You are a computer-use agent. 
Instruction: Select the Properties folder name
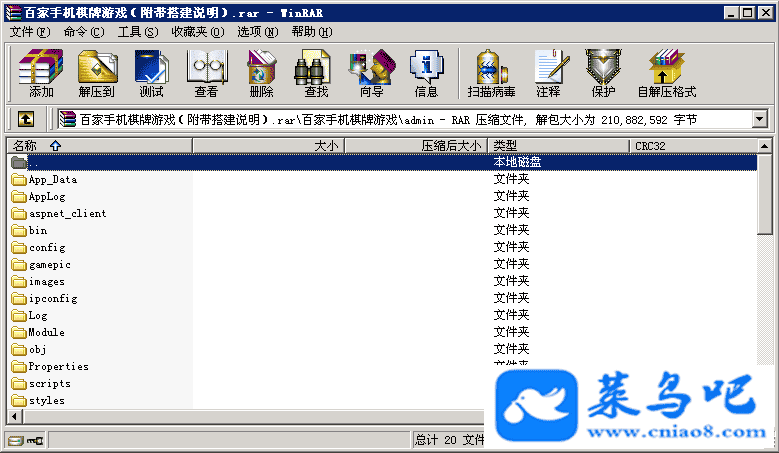coord(58,367)
